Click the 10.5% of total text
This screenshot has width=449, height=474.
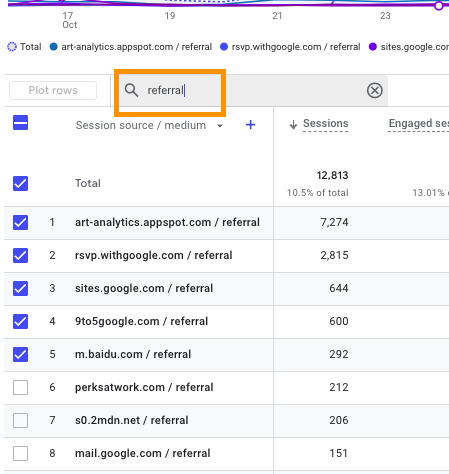(x=318, y=193)
